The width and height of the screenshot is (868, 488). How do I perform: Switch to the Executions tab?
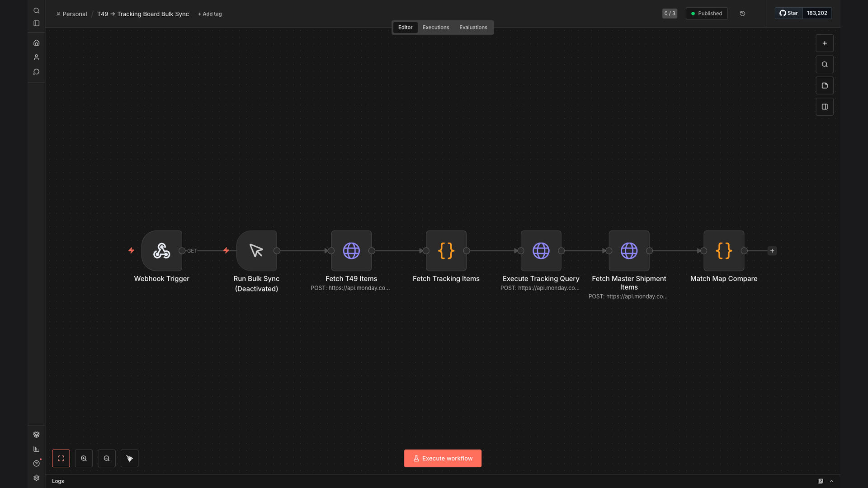(436, 28)
